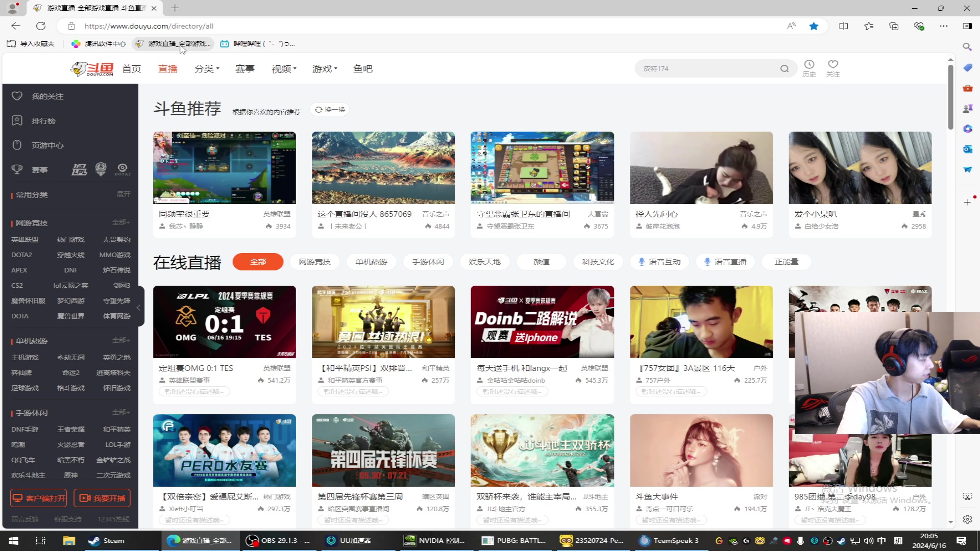Collapse the sidebar with the arrow handle
Viewport: 980px width, 551px height.
pos(139,308)
